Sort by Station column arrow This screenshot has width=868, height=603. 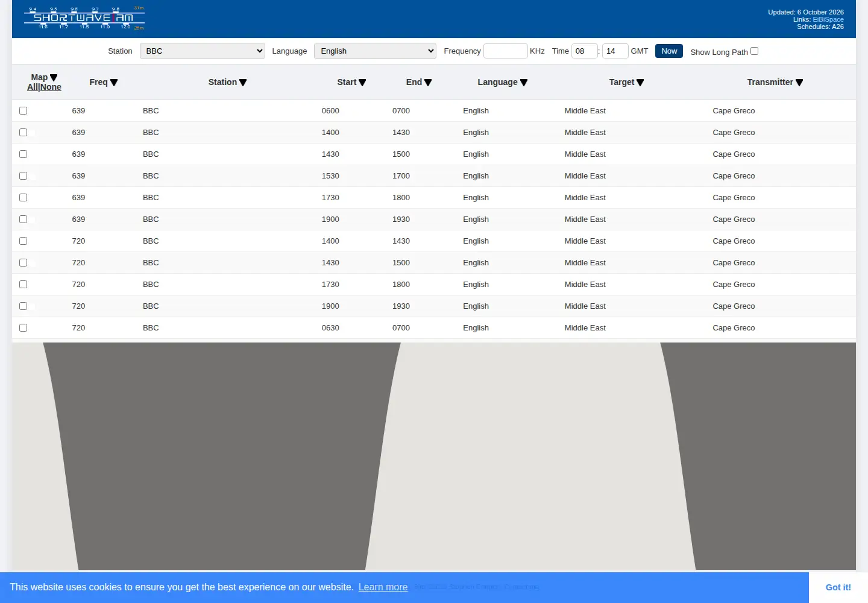pyautogui.click(x=243, y=83)
